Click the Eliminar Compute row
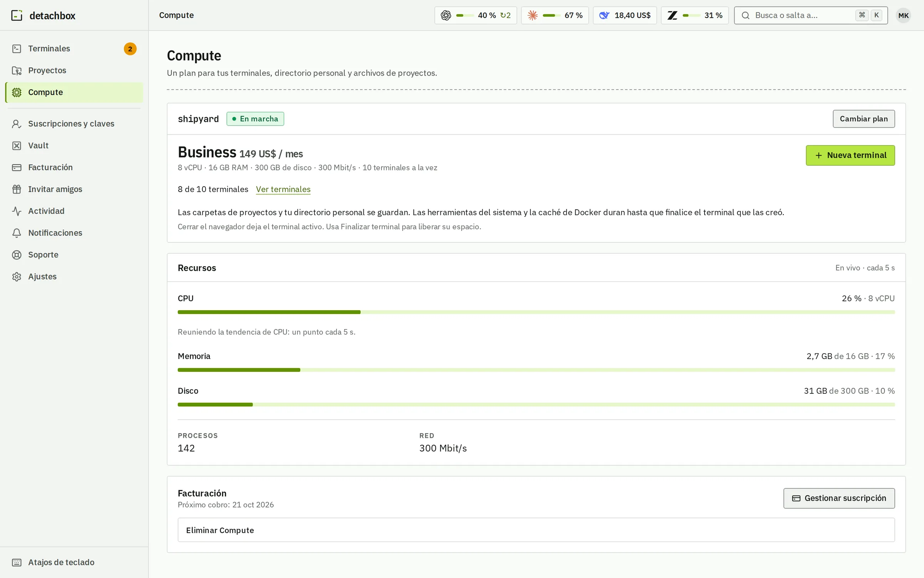 536,530
